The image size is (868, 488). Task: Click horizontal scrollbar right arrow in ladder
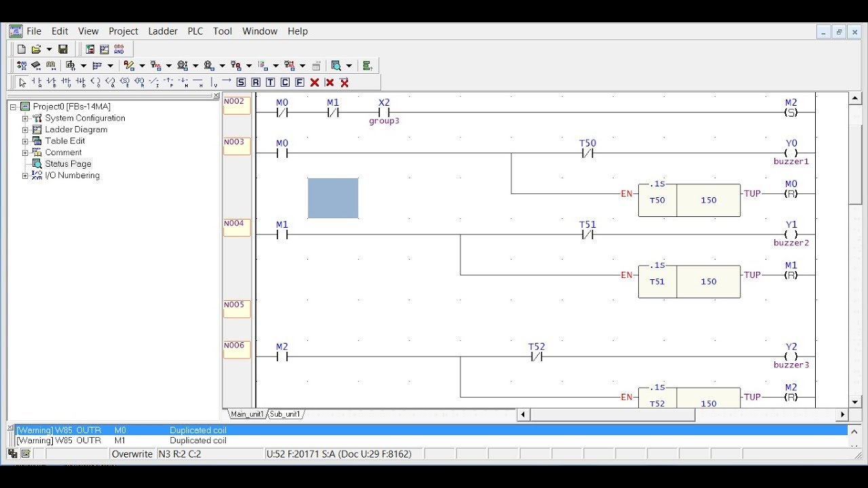843,415
